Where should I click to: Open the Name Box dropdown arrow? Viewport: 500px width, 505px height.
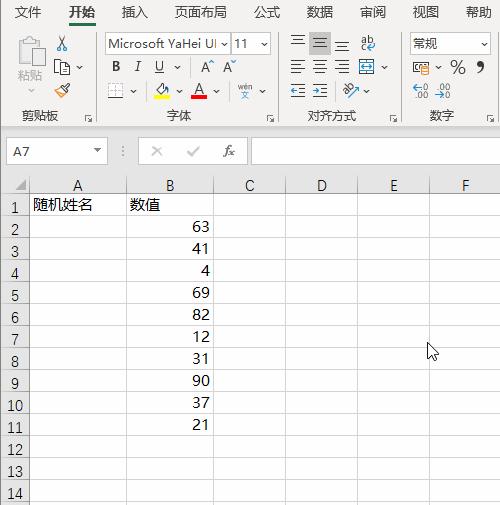[x=97, y=150]
